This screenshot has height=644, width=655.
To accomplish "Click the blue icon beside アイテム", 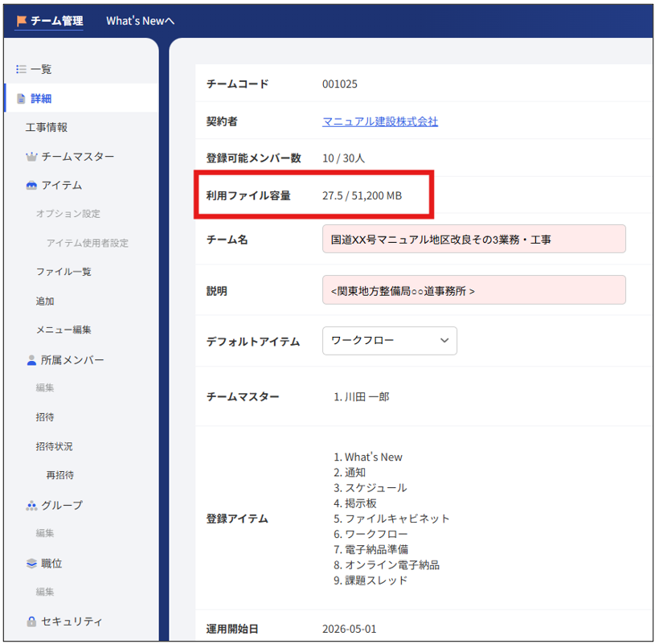I will tap(31, 185).
